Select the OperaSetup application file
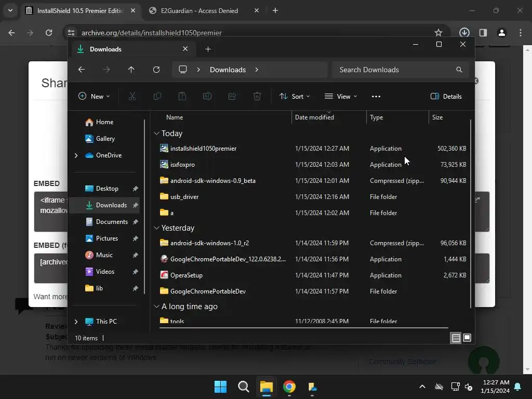 [x=312, y=275]
